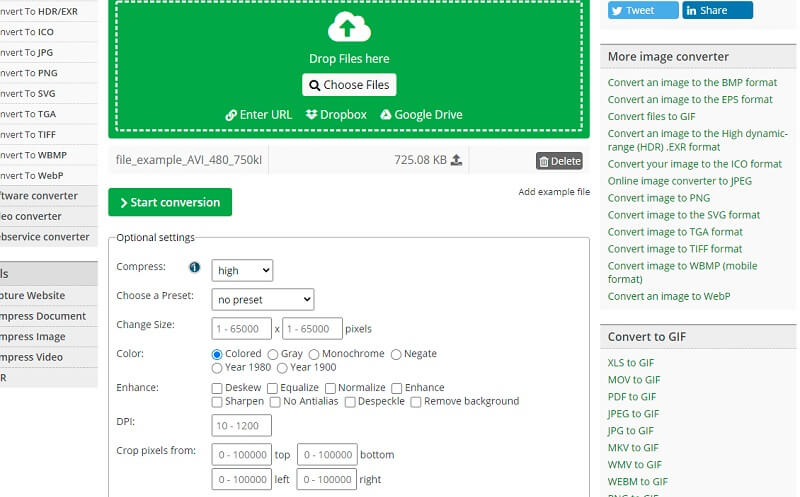Expand the Choose a Preset dropdown

point(263,299)
